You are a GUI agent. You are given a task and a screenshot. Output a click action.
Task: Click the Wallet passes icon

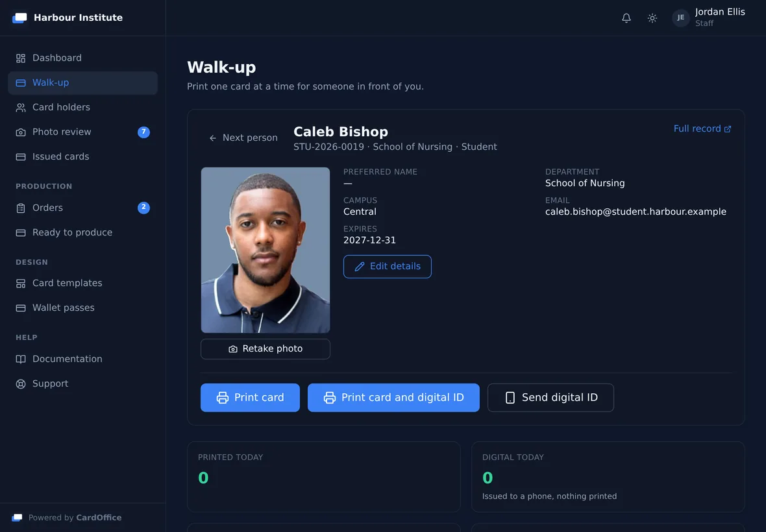coord(21,308)
